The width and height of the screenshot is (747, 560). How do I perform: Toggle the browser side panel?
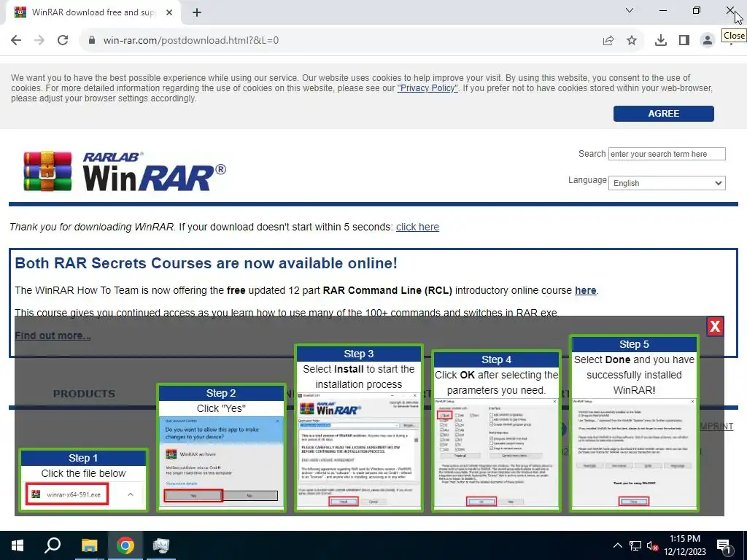pos(684,41)
